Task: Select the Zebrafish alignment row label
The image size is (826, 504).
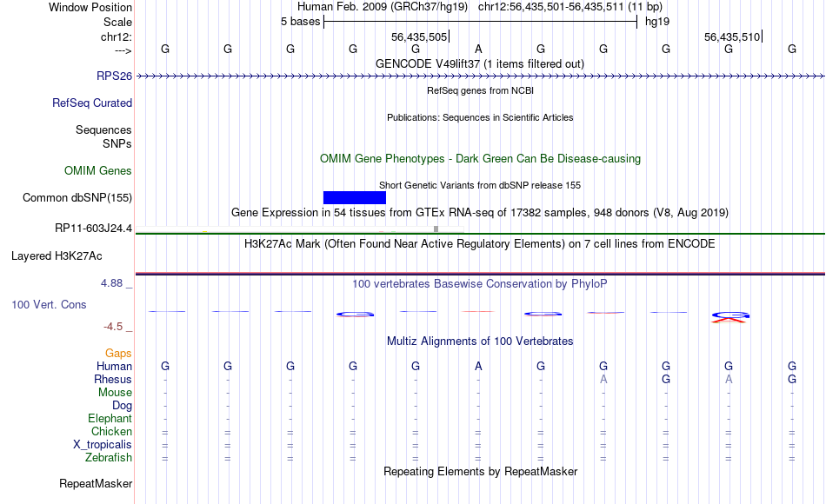Action: point(109,457)
